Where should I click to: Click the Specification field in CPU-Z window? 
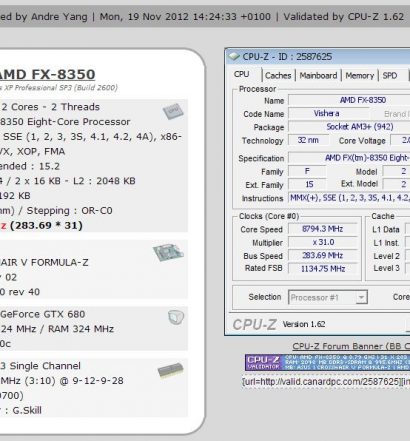point(349,158)
